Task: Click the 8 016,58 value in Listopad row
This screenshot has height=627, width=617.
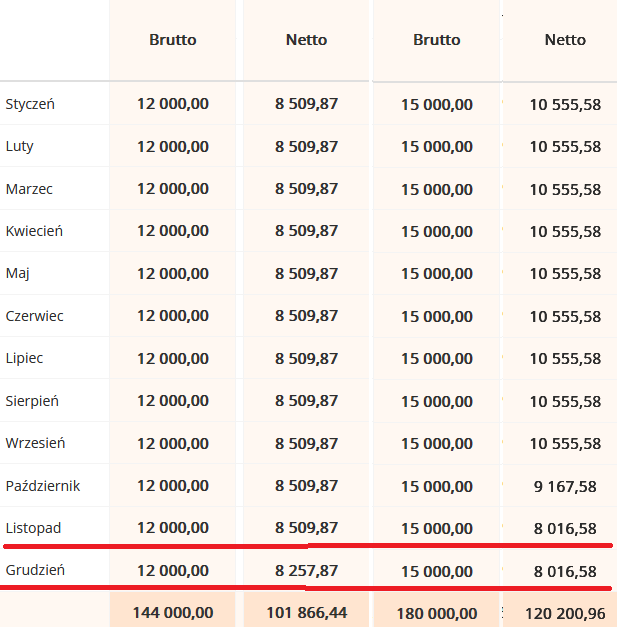Action: click(565, 528)
